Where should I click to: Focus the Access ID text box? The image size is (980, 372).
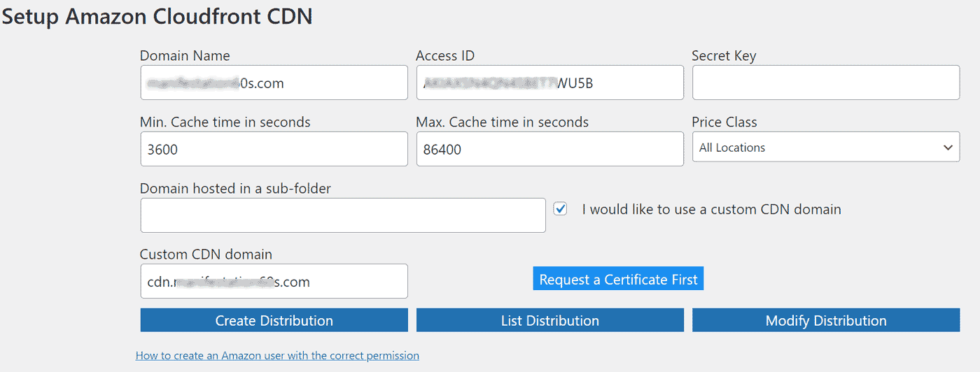point(549,83)
